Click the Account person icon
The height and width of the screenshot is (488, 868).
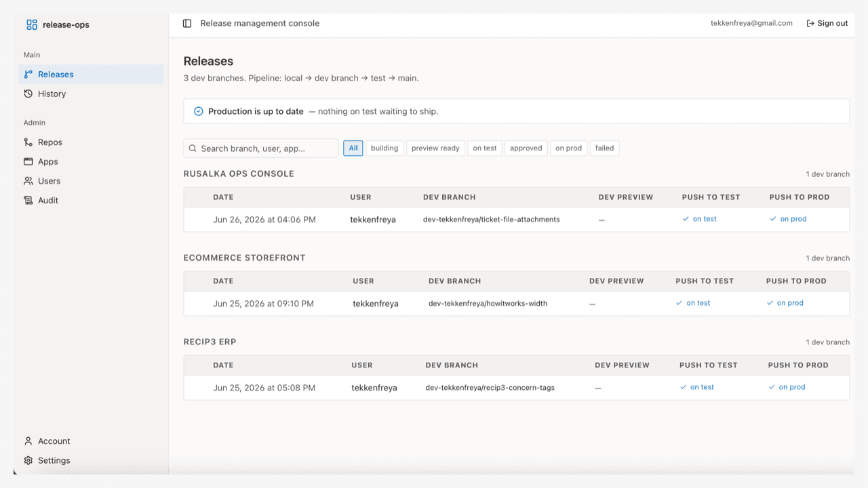coord(28,441)
